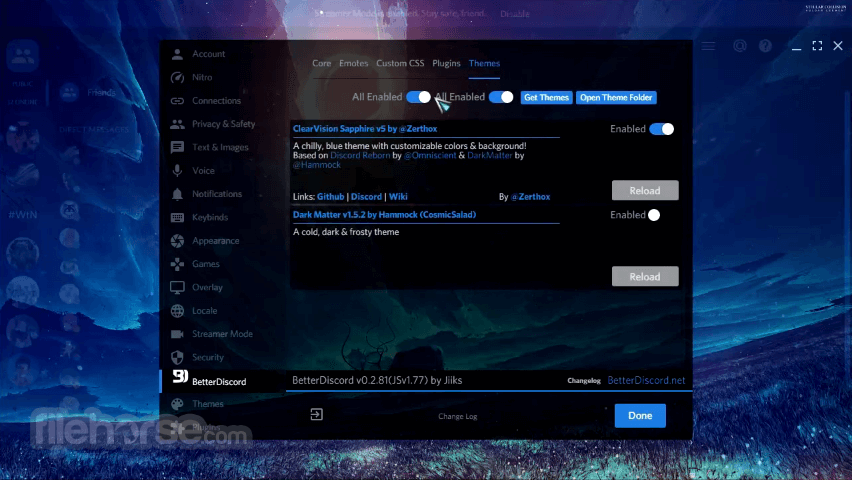Open Games controller icon
Image resolution: width=852 pixels, height=480 pixels.
click(x=177, y=264)
